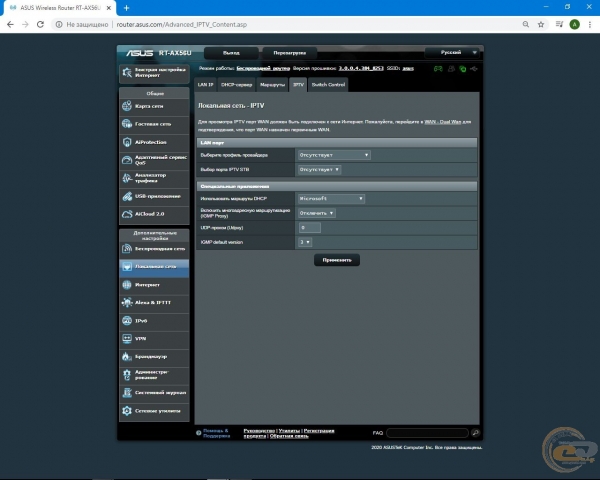Open the IGMP default version dropdown
Viewport: 600px width, 480px height.
(305, 242)
